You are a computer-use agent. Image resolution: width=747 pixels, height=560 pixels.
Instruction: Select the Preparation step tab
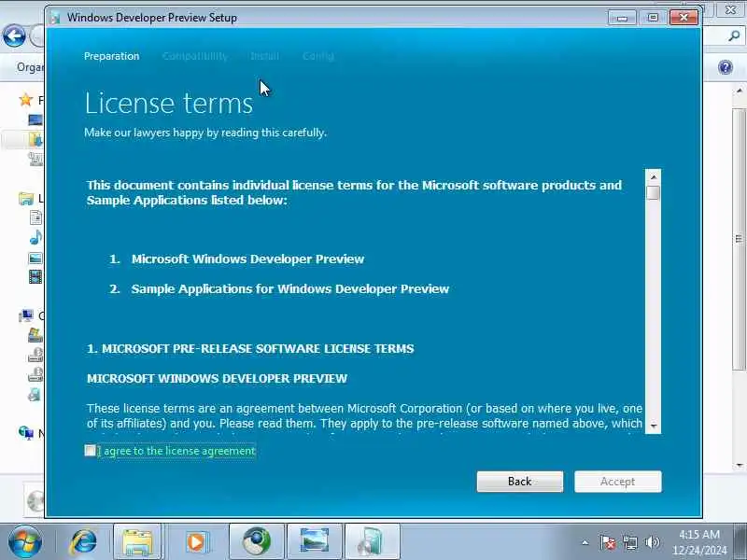[x=111, y=56]
